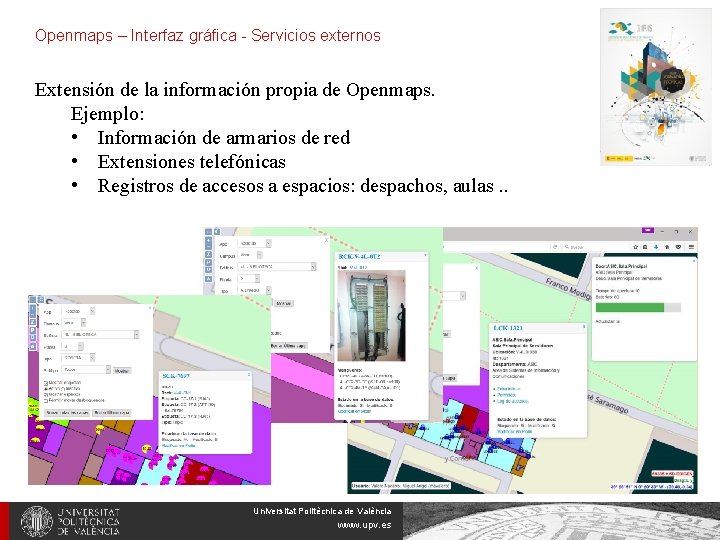Image resolution: width=720 pixels, height=540 pixels.
Task: Open the Planta dropdown in middle map panel
Action: tap(249, 279)
